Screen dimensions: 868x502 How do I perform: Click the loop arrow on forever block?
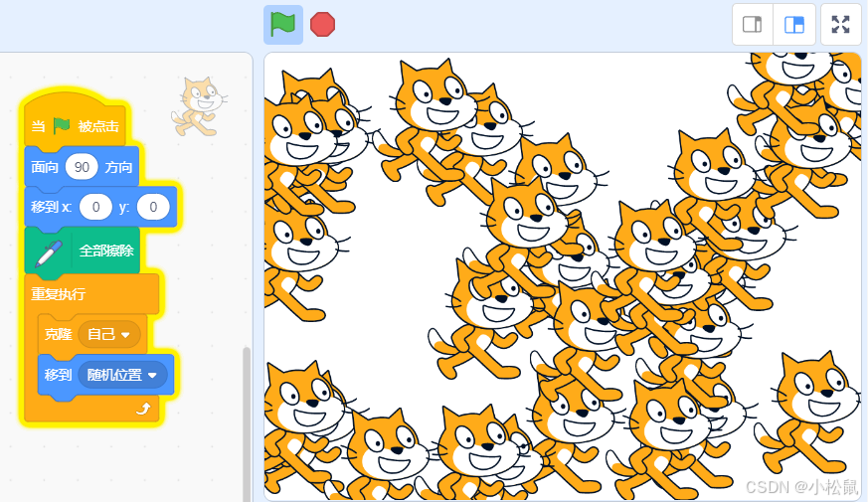click(143, 409)
